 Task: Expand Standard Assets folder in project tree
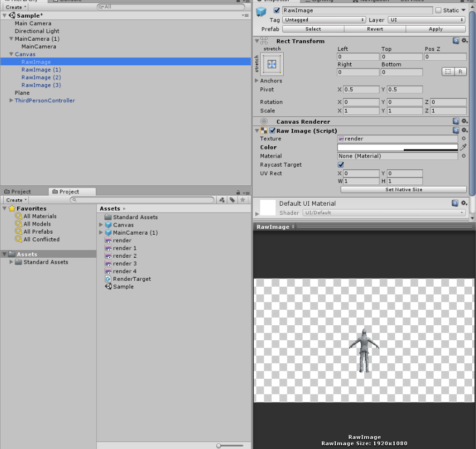tap(11, 262)
